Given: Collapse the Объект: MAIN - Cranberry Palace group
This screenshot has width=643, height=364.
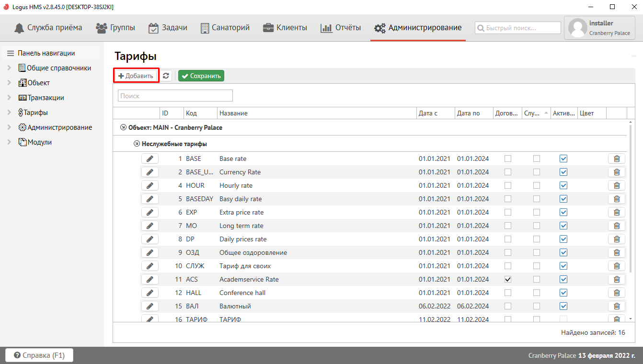Looking at the screenshot, I should point(123,128).
